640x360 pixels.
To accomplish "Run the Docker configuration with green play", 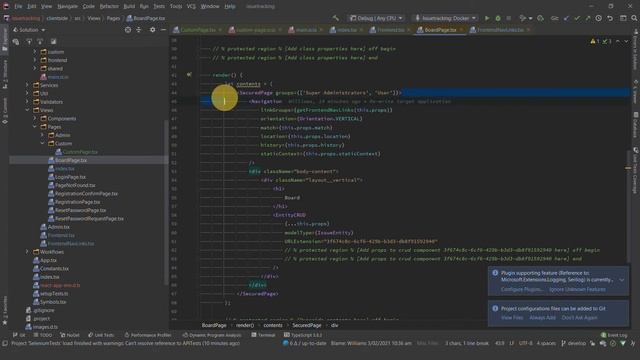I will (487, 18).
